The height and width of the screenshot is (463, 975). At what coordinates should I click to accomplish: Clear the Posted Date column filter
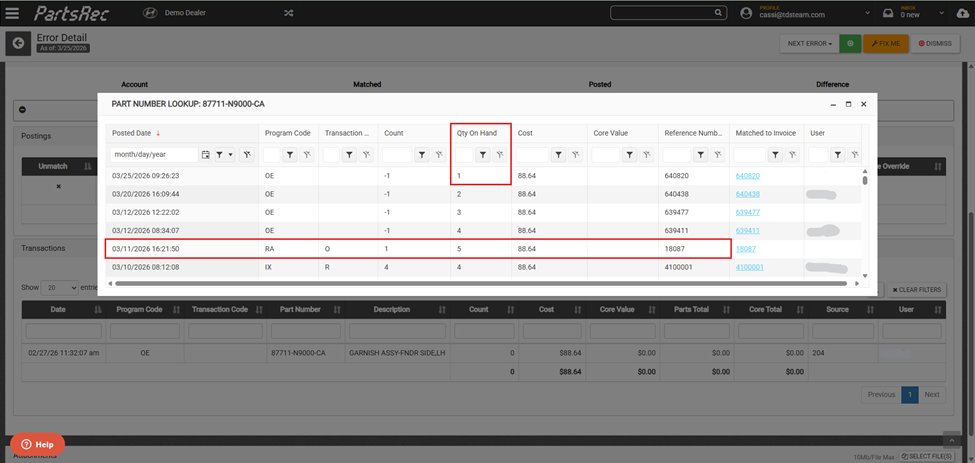pyautogui.click(x=247, y=155)
